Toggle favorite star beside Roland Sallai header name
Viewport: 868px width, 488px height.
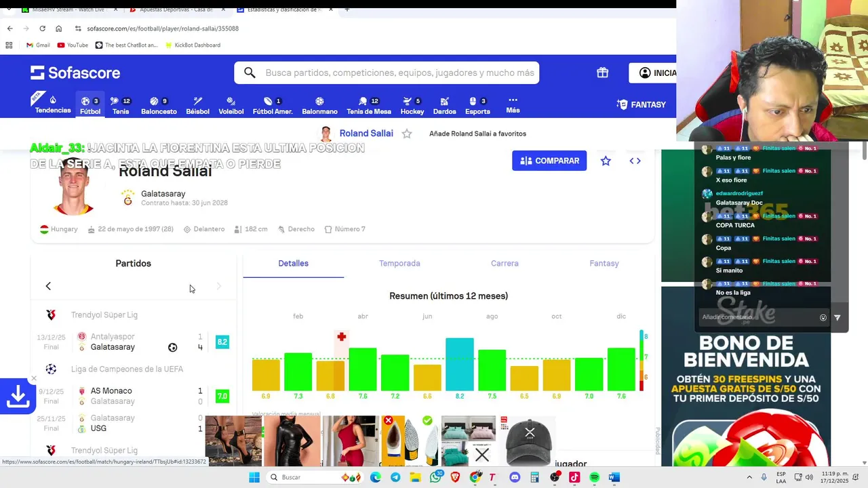tap(407, 134)
